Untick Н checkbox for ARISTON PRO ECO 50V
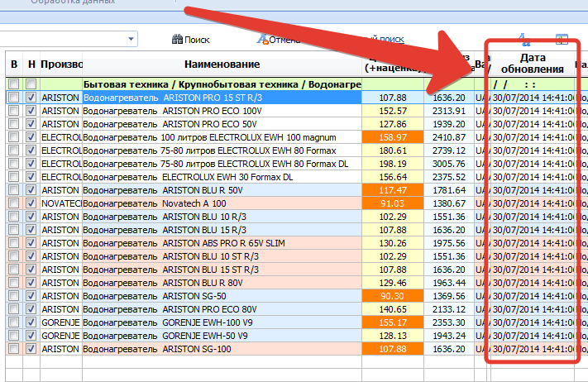 [31, 124]
